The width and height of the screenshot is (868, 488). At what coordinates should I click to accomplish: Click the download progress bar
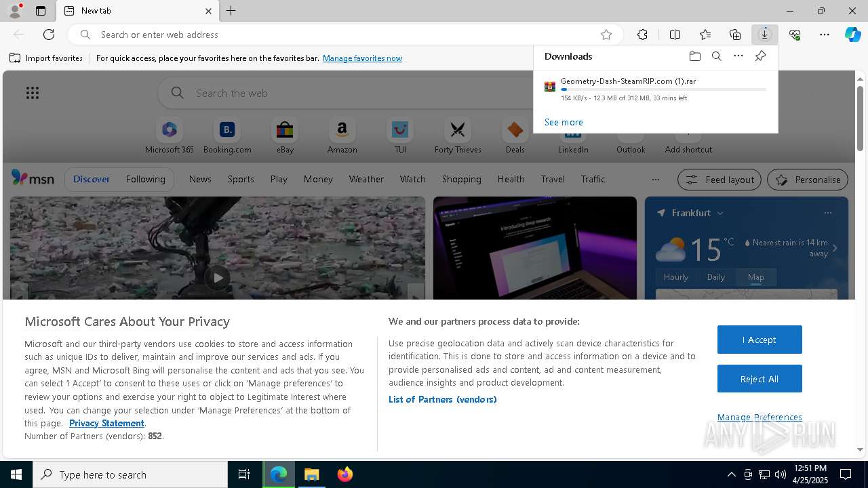(664, 89)
